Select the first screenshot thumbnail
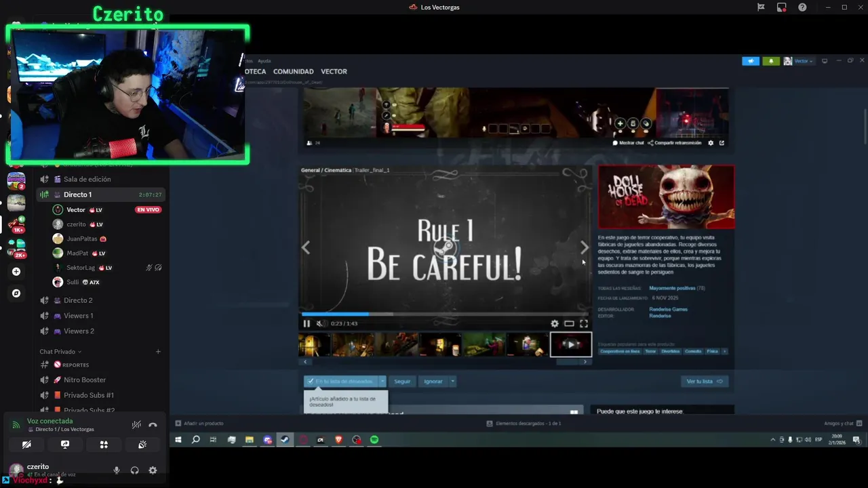The image size is (868, 488). (315, 344)
